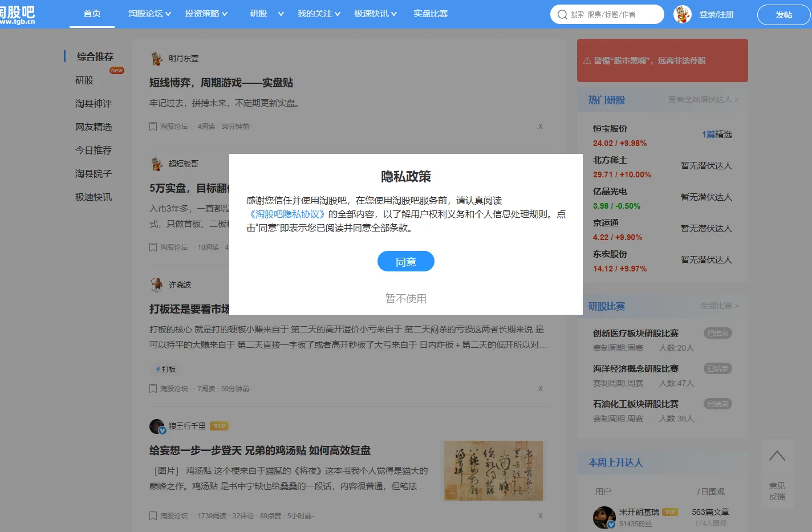Click the new badge beside 研股 sidebar item
The height and width of the screenshot is (532, 812).
[117, 71]
